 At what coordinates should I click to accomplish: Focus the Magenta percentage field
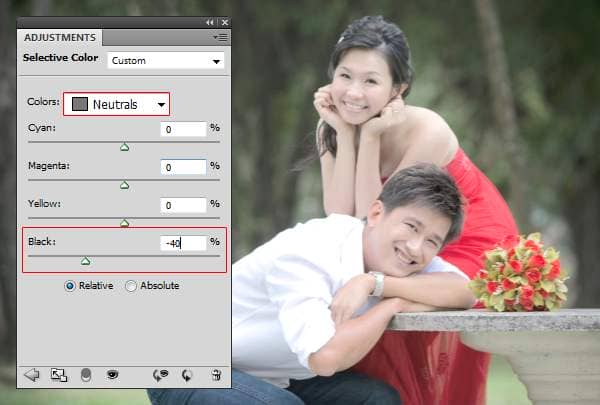tap(183, 167)
